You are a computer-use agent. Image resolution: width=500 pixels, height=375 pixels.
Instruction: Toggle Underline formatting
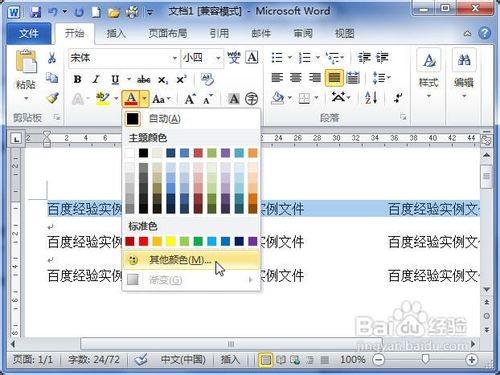pos(115,80)
